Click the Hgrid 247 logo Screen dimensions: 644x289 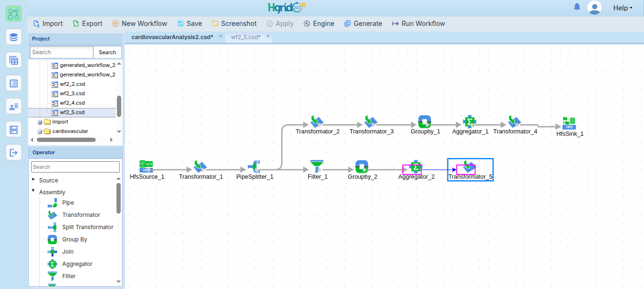pyautogui.click(x=287, y=8)
